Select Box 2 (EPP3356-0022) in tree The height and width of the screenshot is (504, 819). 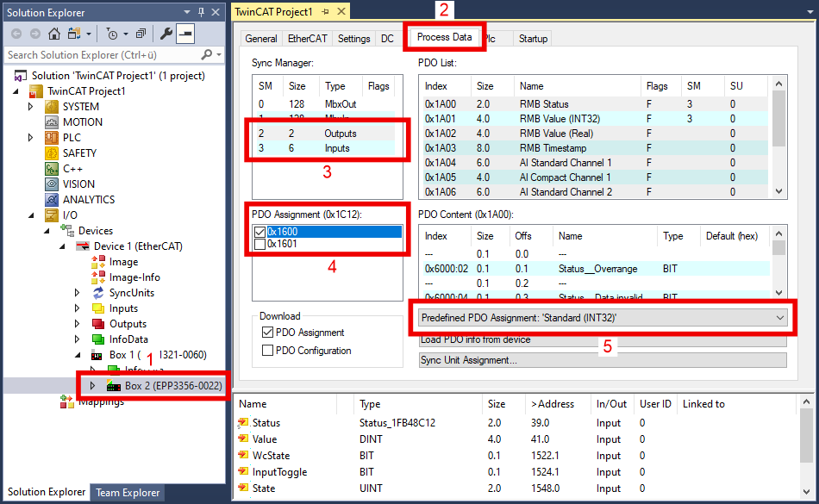173,386
